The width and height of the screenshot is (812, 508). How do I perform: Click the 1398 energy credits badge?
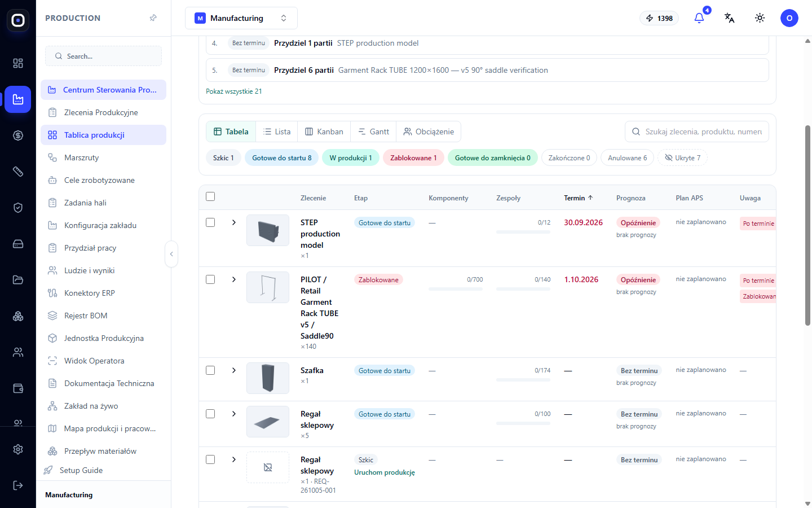pos(659,18)
